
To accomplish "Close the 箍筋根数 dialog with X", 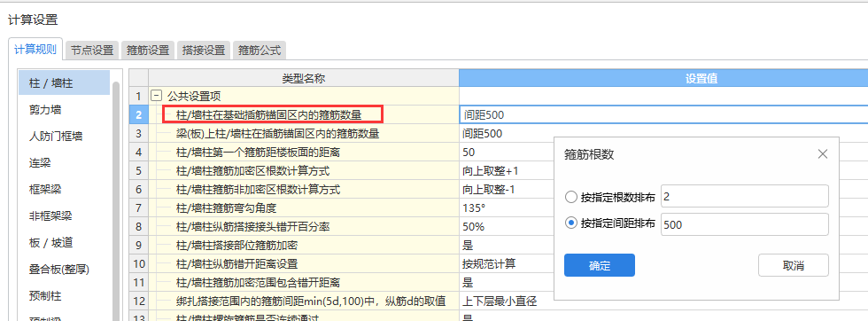I will click(x=823, y=154).
